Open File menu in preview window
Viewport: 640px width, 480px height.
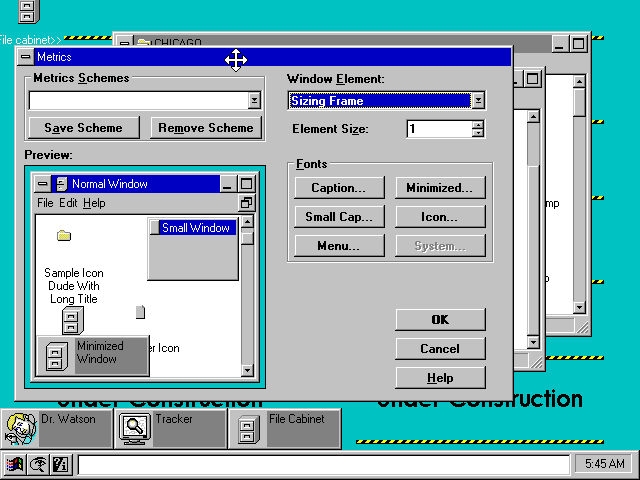45,203
